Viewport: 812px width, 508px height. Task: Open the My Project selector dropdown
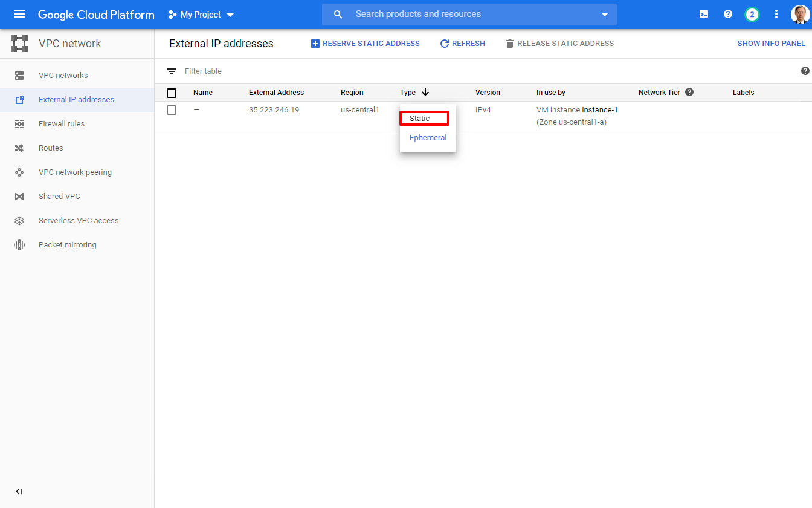pos(201,15)
